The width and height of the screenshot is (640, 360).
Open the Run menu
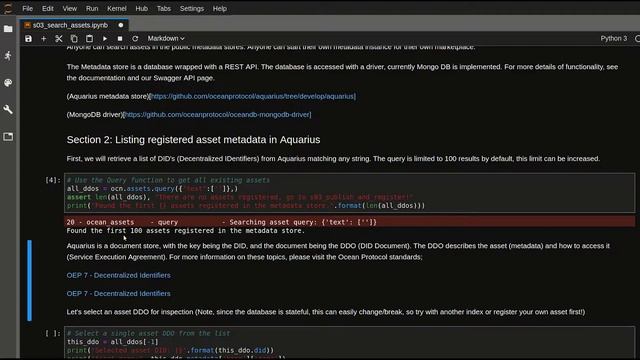coord(92,8)
